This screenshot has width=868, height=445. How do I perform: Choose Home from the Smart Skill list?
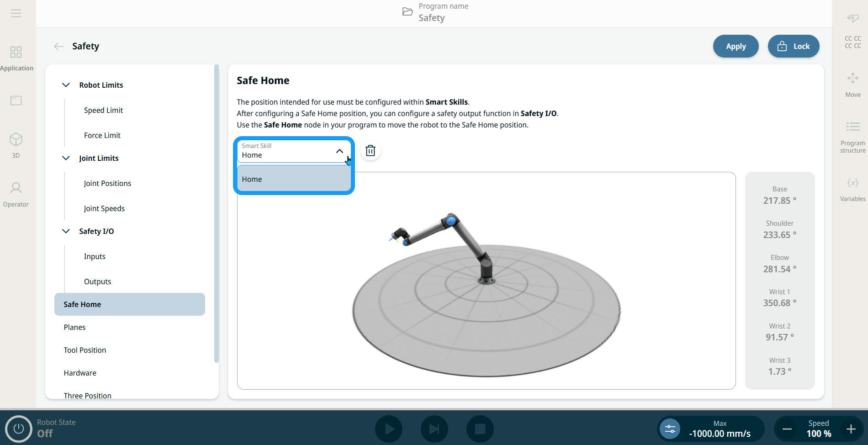point(294,179)
